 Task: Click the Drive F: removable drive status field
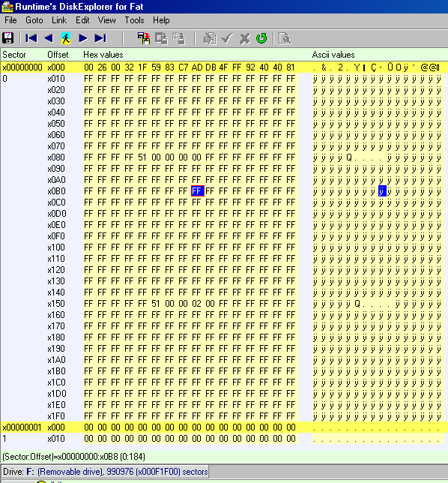[x=105, y=472]
